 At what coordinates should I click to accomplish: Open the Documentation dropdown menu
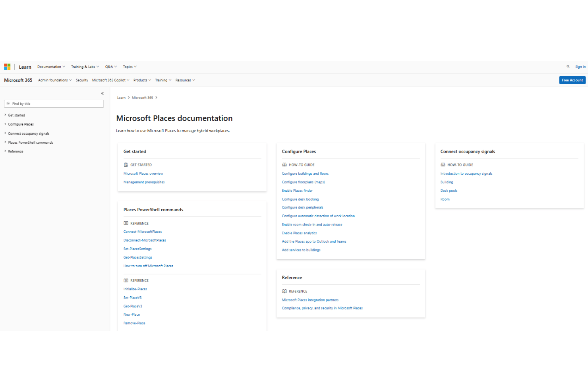coord(51,67)
